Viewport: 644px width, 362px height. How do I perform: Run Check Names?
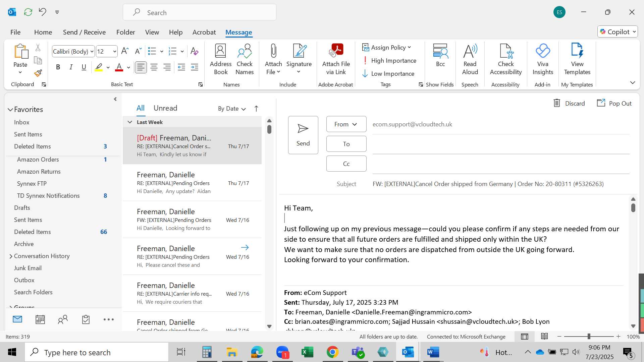pos(245,60)
